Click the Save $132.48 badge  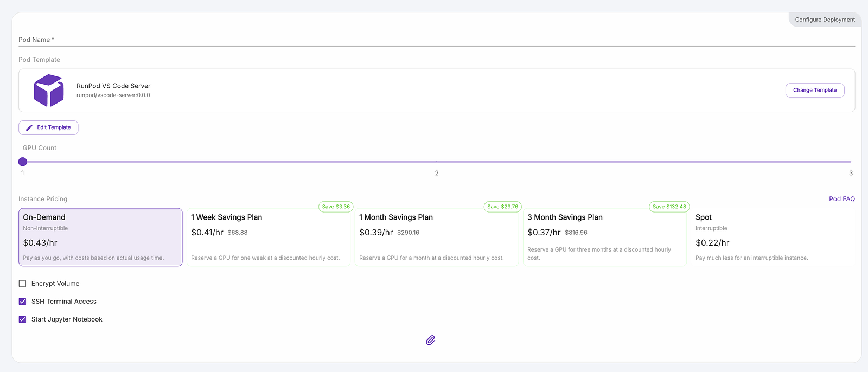(x=669, y=207)
